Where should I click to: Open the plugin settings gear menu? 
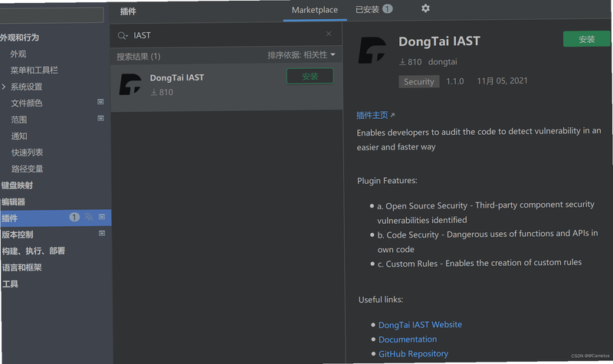point(425,8)
